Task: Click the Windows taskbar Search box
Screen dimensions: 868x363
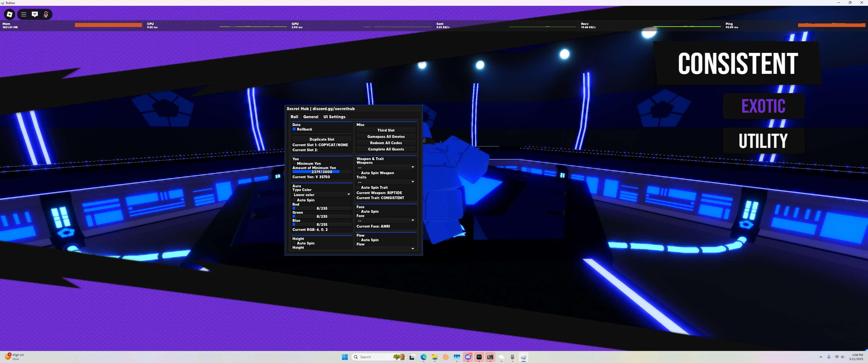Action: [374, 357]
